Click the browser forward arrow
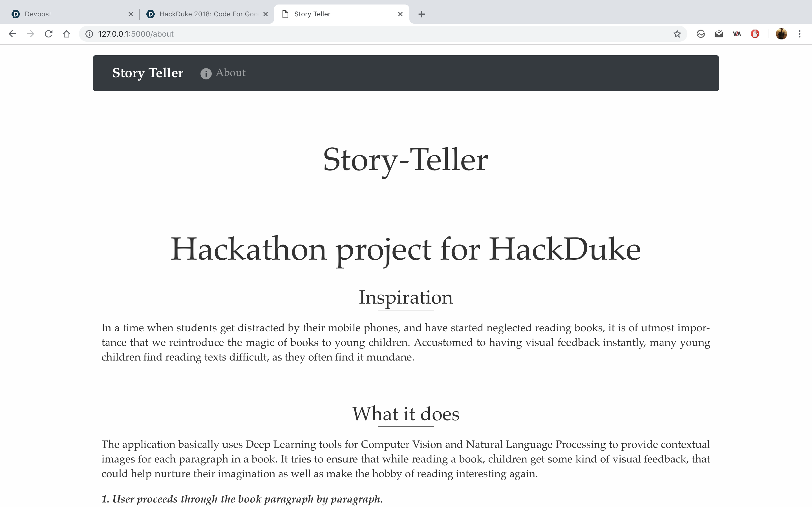The width and height of the screenshot is (812, 507). [x=30, y=34]
